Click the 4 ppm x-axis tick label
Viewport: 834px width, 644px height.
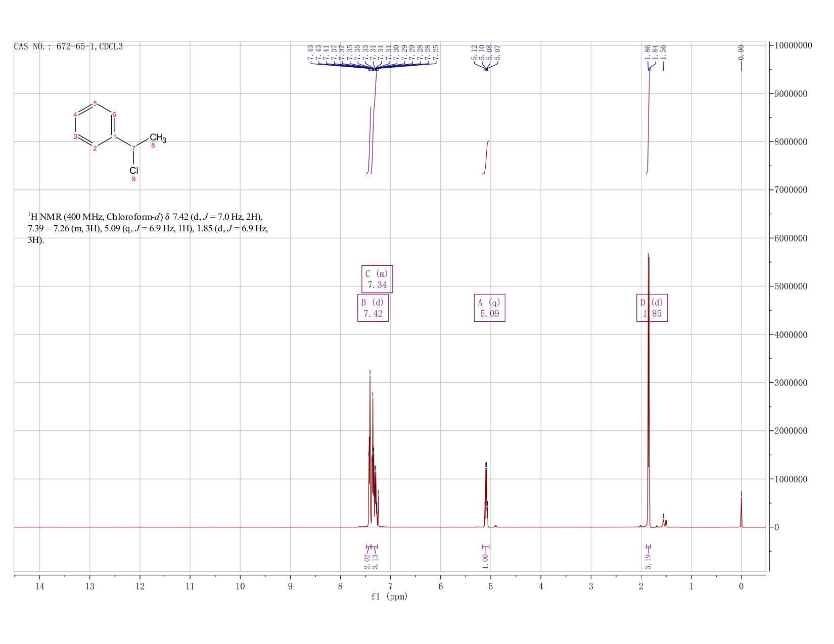(541, 586)
